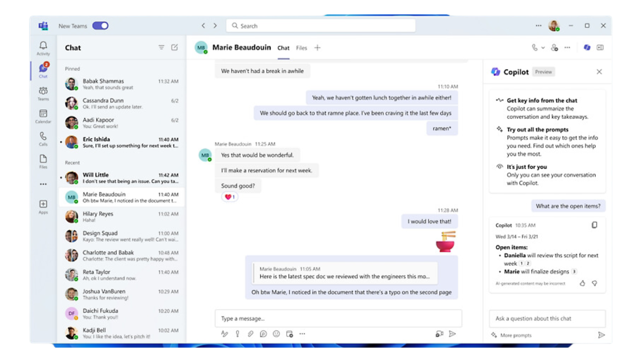
Task: Give thumbs down to Copilot answer
Action: coord(594,283)
